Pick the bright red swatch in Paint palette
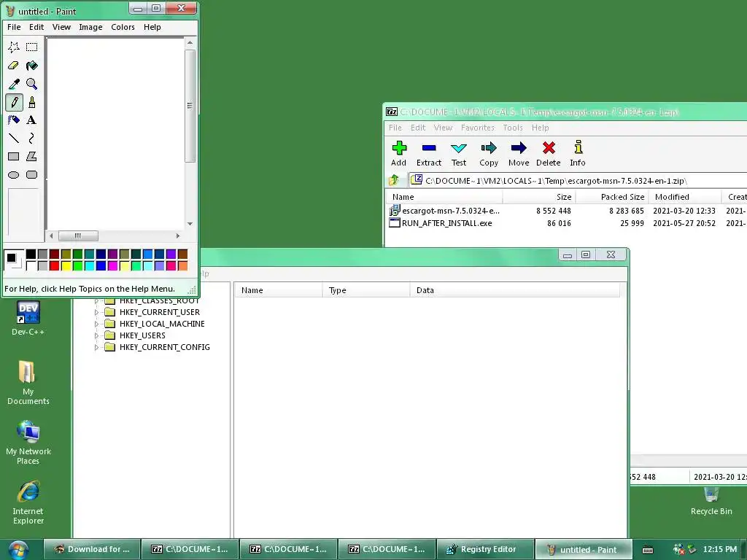Image resolution: width=747 pixels, height=560 pixels. pos(54,265)
